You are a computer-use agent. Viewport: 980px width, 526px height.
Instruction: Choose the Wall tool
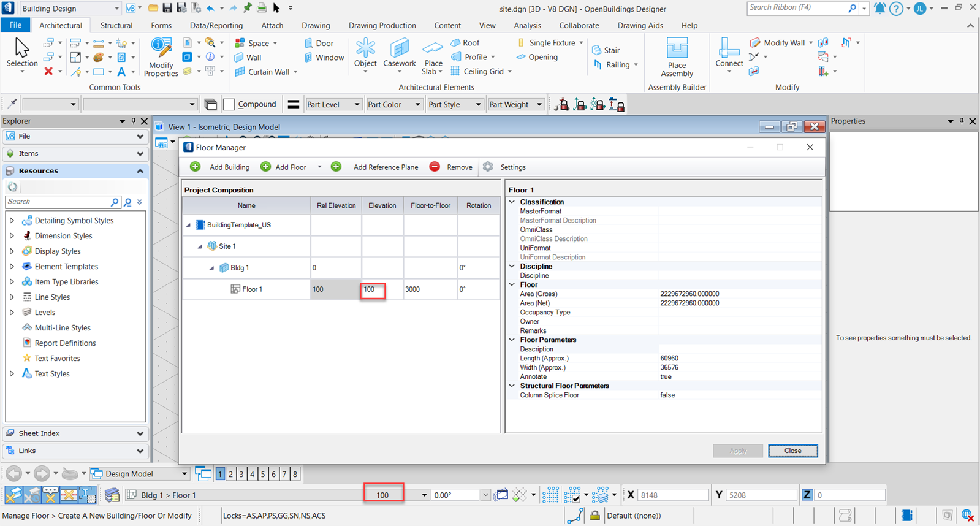tap(248, 57)
